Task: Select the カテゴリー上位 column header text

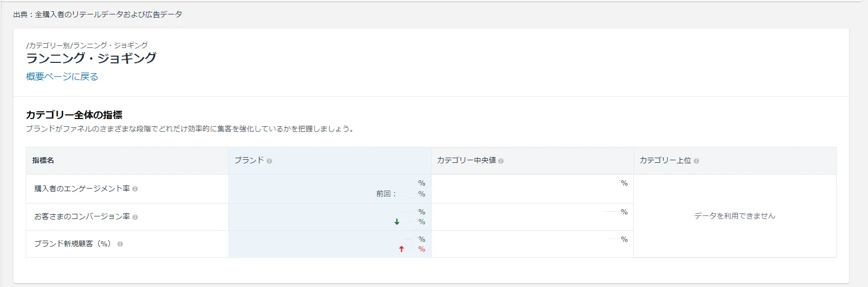Action: [x=665, y=160]
